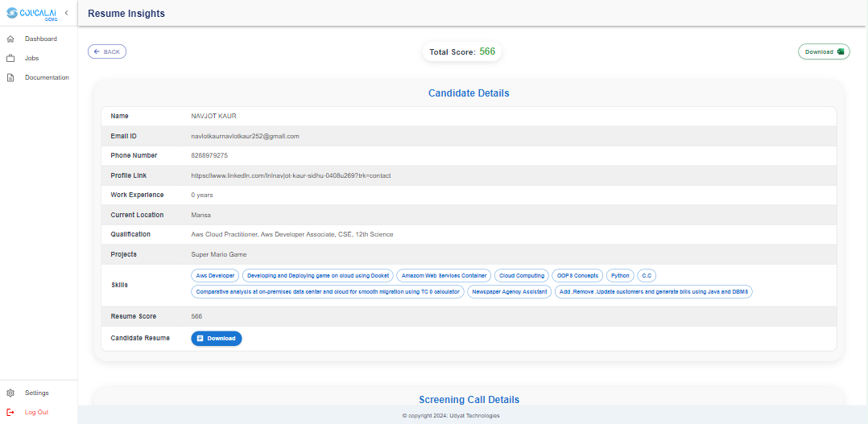Click the Excel icon in top Download button
Screen dimensions: 868x424
(x=841, y=51)
